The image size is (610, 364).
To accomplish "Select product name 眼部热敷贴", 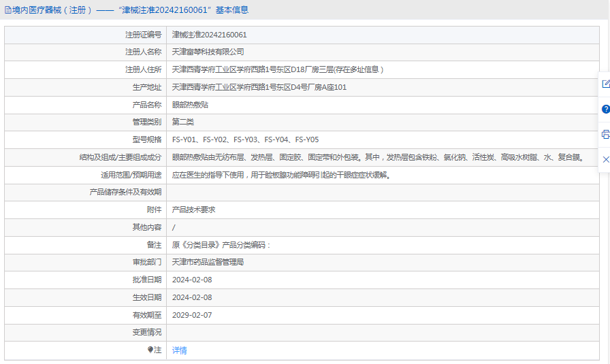I will (190, 105).
